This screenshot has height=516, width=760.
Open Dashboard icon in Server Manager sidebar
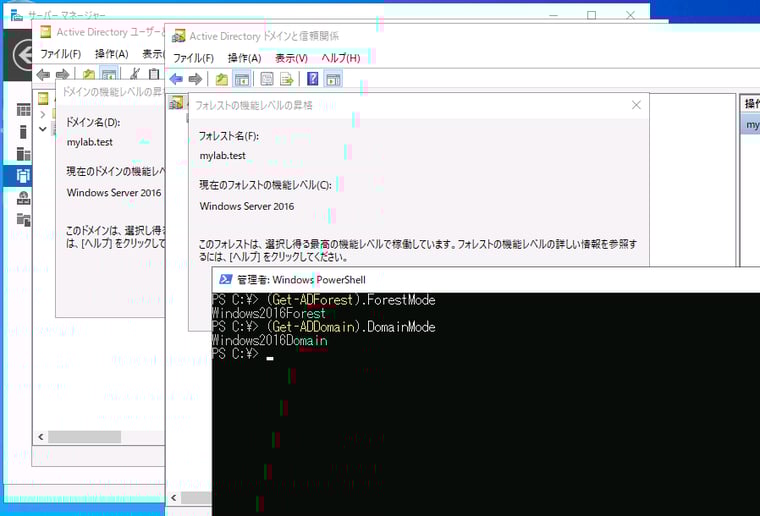click(23, 109)
